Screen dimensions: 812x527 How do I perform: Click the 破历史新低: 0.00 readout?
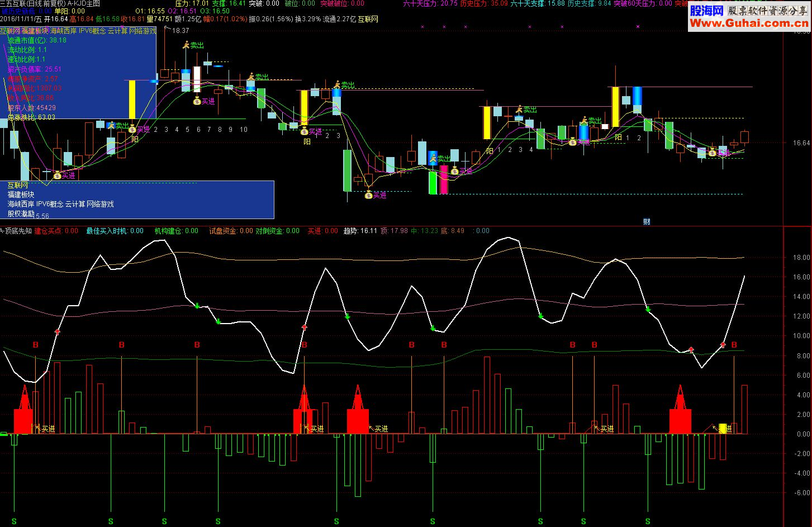point(27,11)
